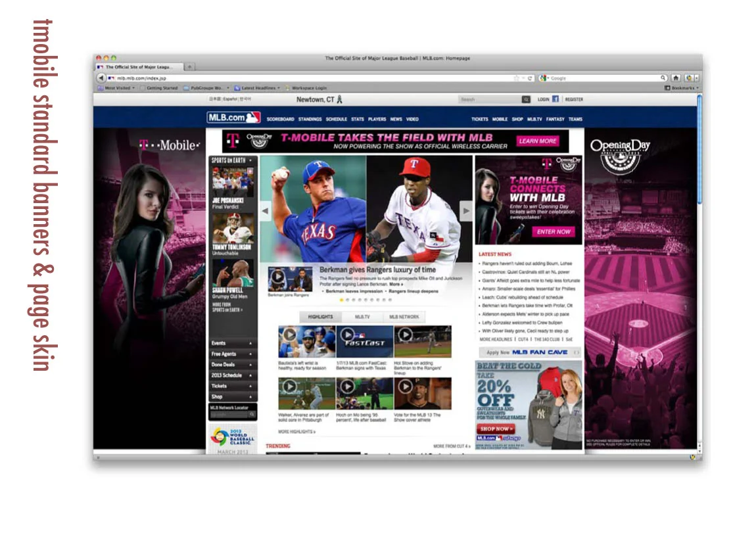Switch to the Highlights tab
756x539 pixels.
click(x=321, y=317)
